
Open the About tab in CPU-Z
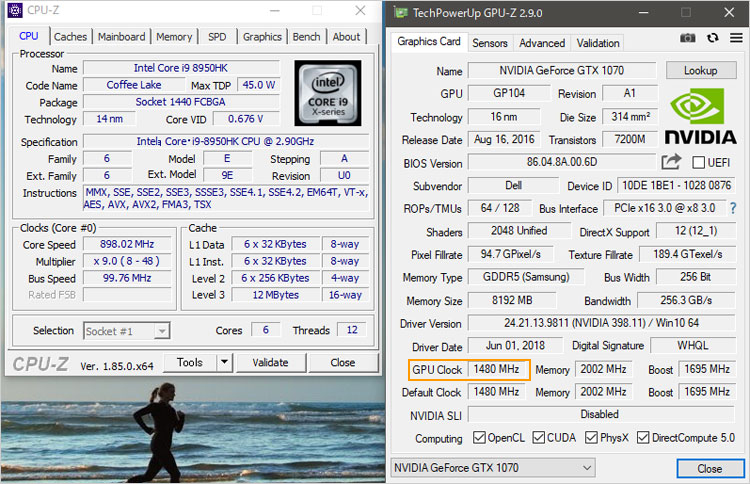(x=346, y=37)
